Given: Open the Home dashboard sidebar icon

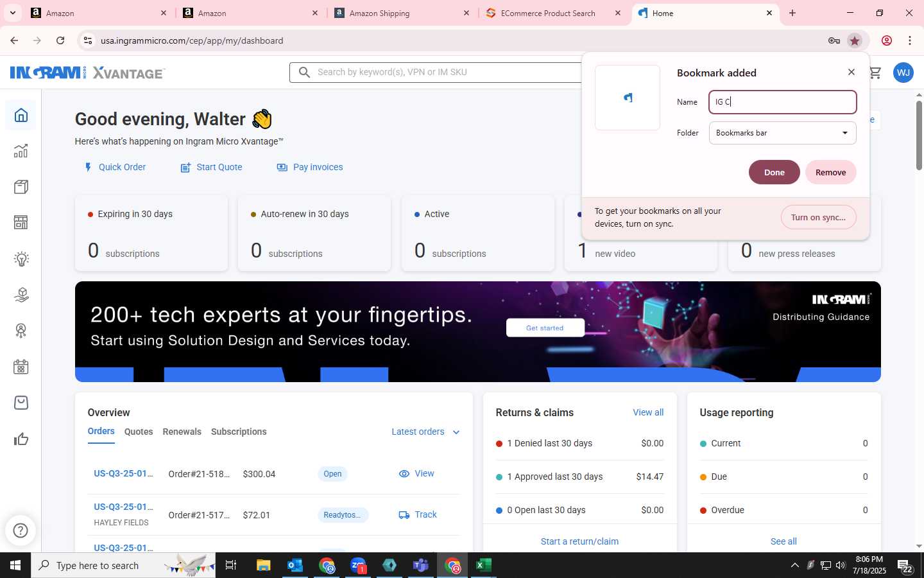Looking at the screenshot, I should [21, 116].
